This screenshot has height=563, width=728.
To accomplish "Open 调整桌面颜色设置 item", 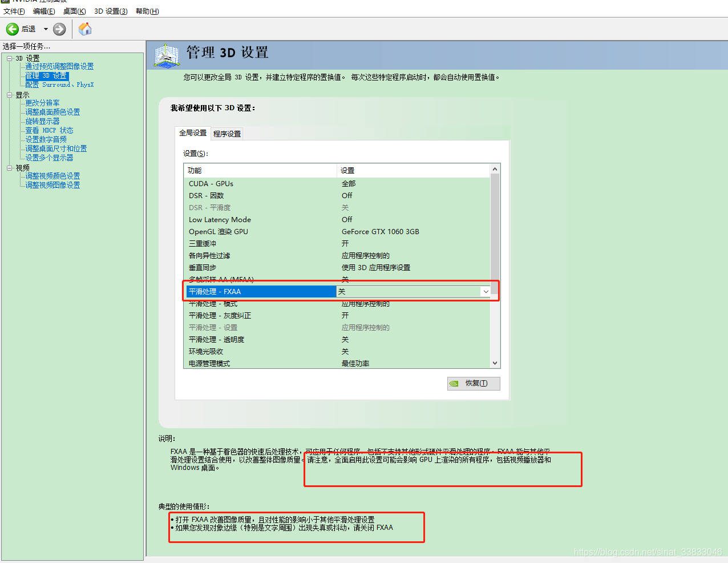I will coord(52,112).
